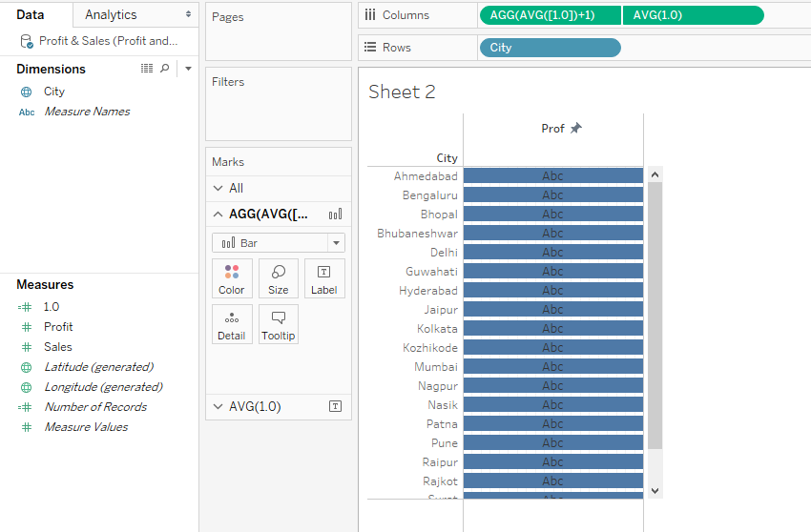Click the Color button in Marks card
This screenshot has width=811, height=532.
[232, 278]
